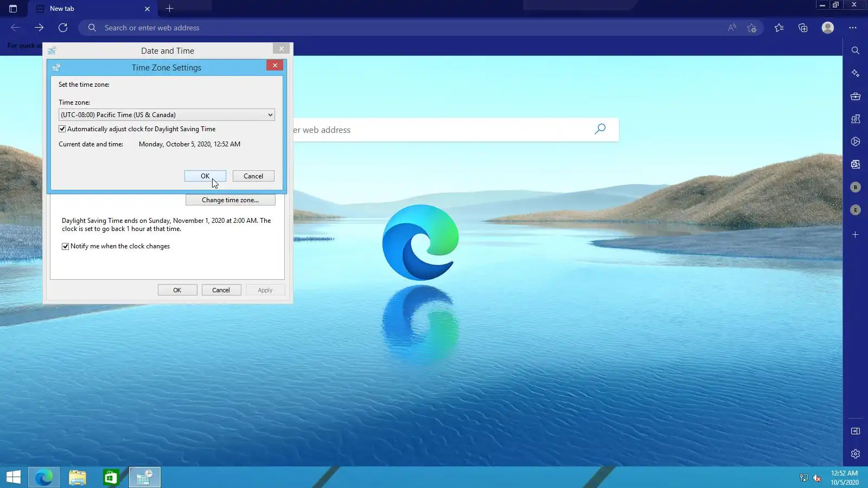
Task: Toggle automatic Daylight Saving Time adjustment
Action: [x=62, y=129]
